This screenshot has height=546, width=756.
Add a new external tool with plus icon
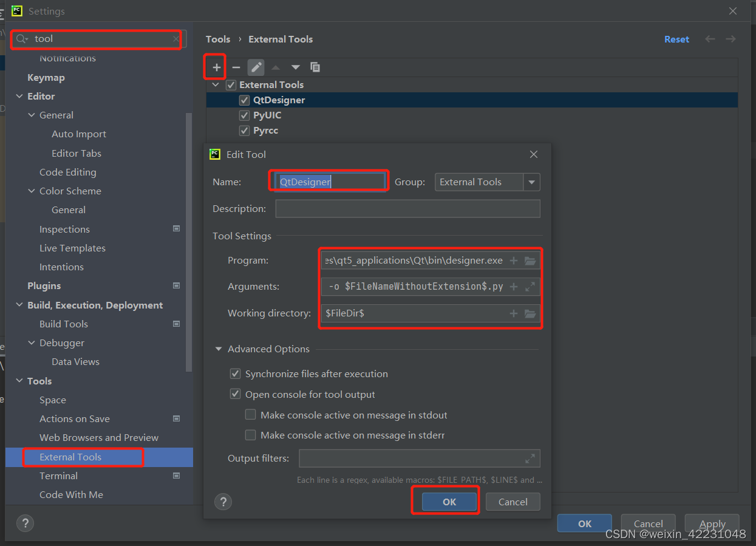tap(216, 67)
